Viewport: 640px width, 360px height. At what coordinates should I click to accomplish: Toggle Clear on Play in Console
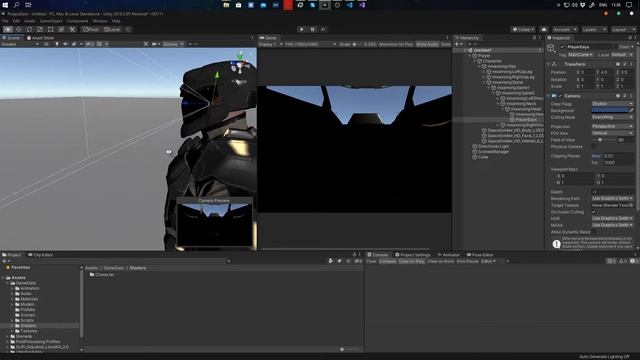411,261
